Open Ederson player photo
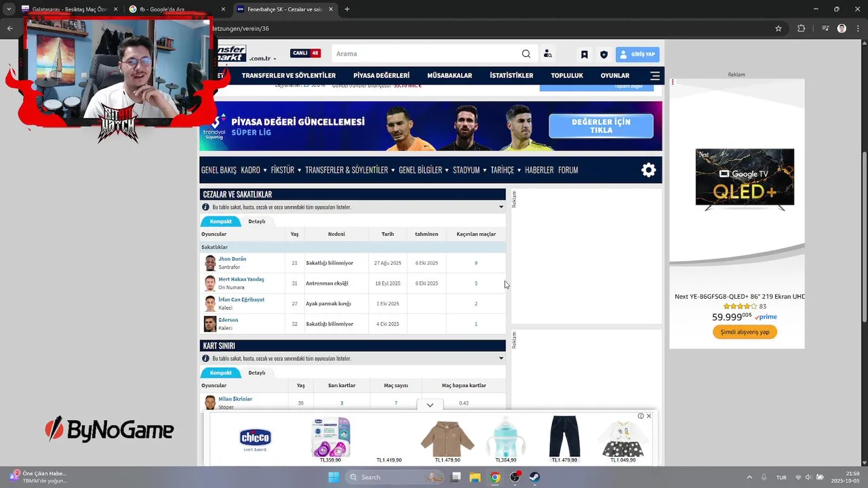Screen dimensions: 868x488 click(x=210, y=324)
